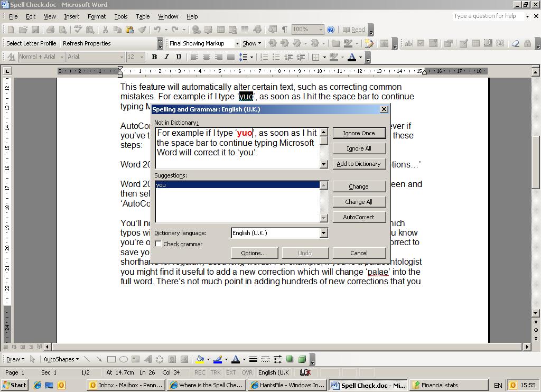Center the text alignment

click(207, 57)
